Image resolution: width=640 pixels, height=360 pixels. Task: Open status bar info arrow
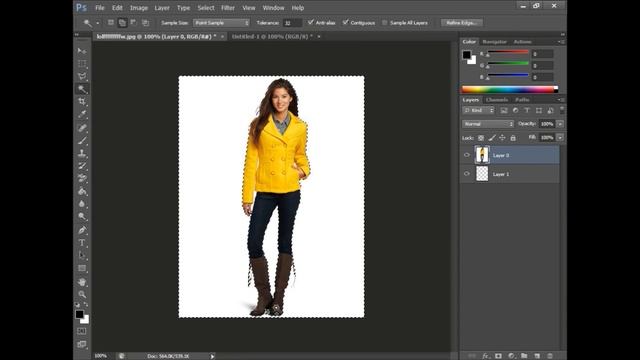(x=212, y=356)
